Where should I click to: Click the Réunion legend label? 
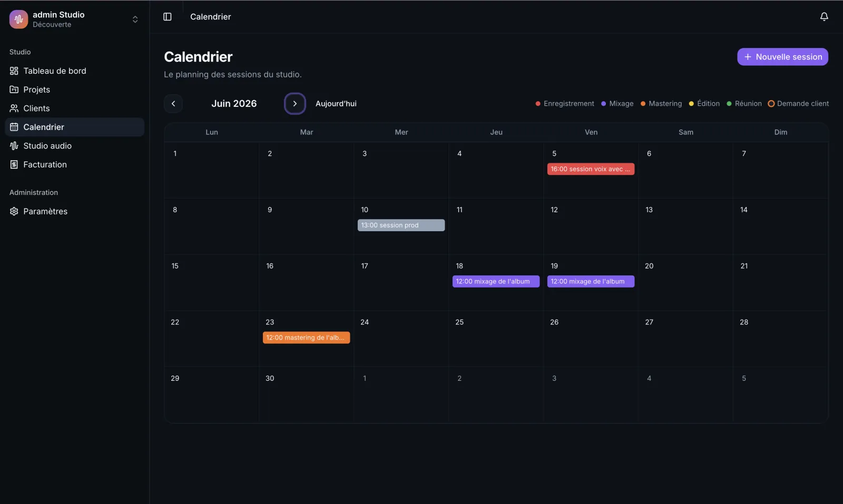click(748, 104)
